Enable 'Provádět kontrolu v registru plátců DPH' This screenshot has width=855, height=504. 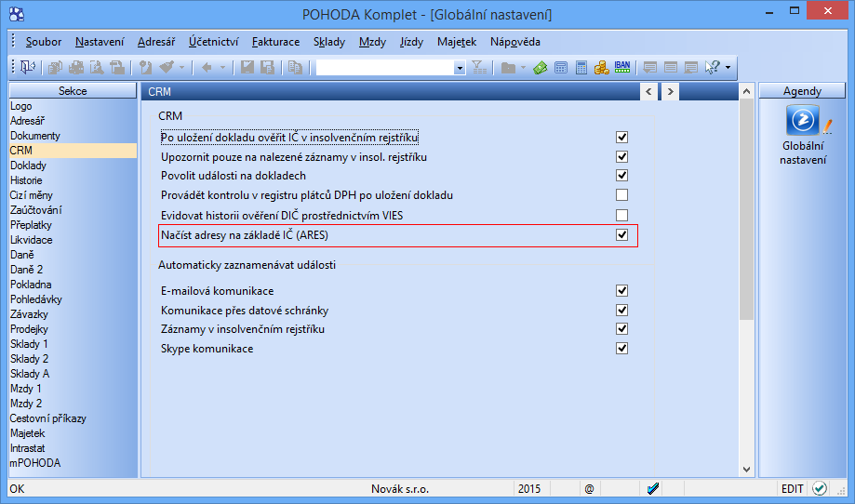click(x=621, y=194)
